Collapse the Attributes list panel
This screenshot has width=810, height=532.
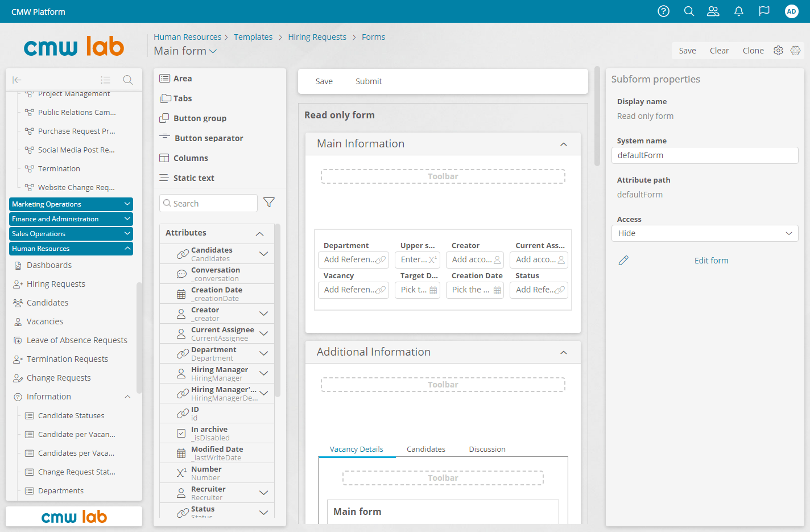(259, 233)
